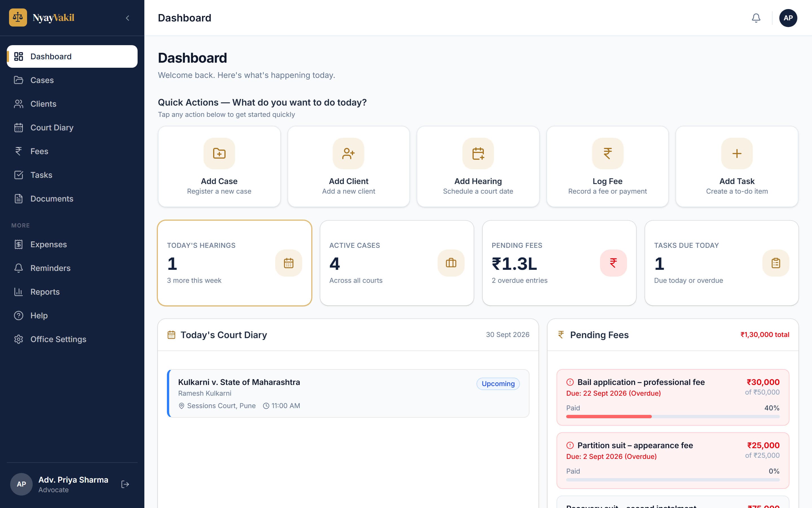Click the Add Case quick action
Image resolution: width=812 pixels, height=508 pixels.
[219, 167]
